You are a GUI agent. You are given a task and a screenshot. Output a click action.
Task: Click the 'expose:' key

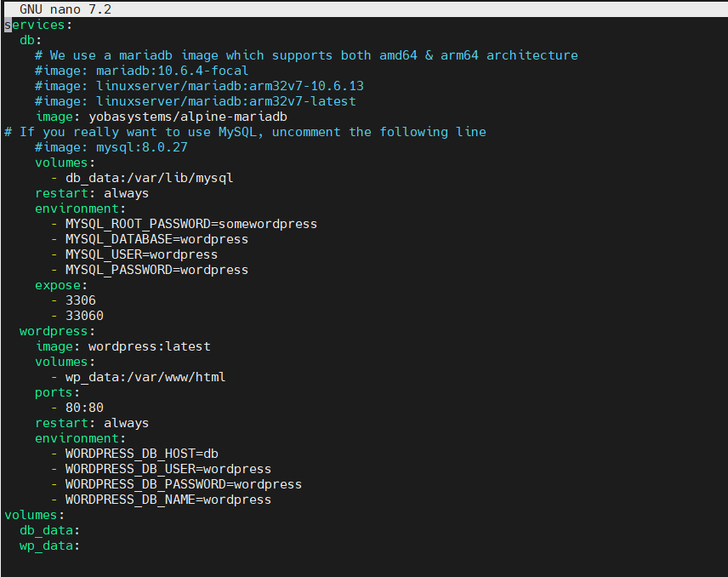pyautogui.click(x=61, y=285)
